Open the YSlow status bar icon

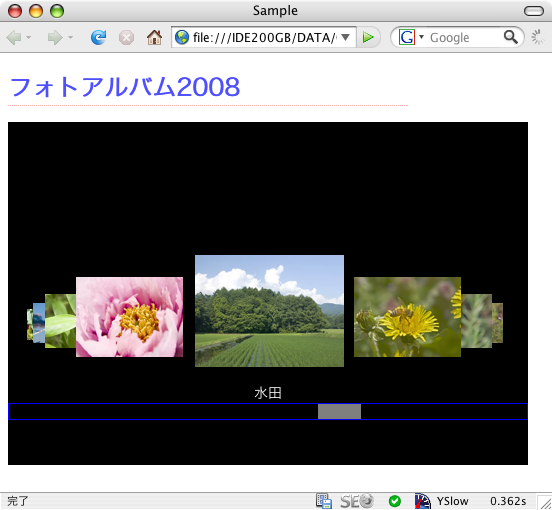pos(422,500)
